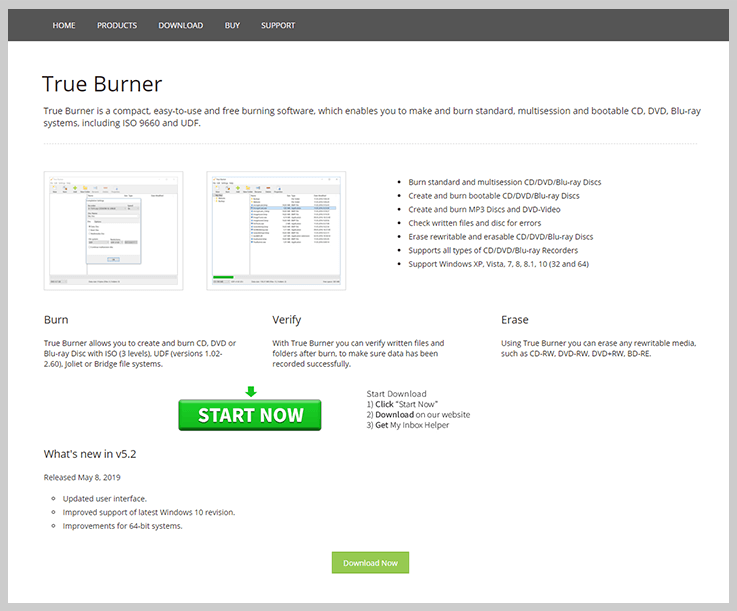Click "Support Windows XP, Vista, 7, 8" item
Viewport: 737px width, 611px height.
point(498,264)
